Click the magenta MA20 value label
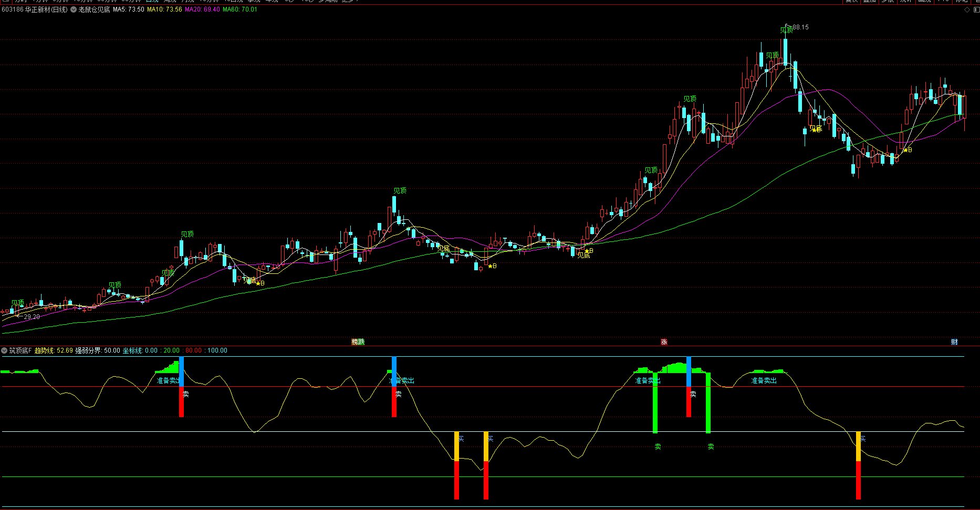Image resolution: width=980 pixels, height=510 pixels. (x=202, y=9)
